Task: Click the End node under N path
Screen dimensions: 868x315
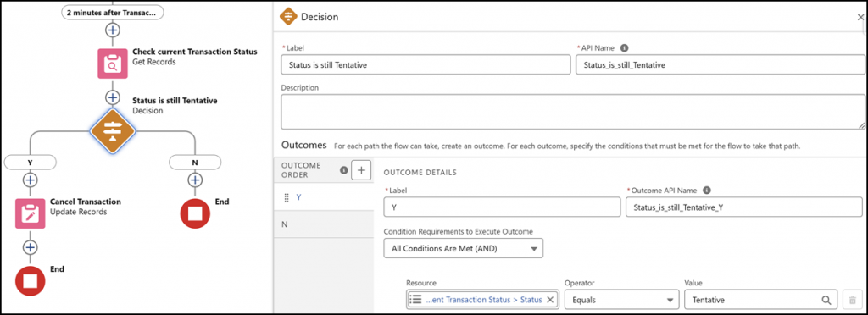Action: pos(195,213)
